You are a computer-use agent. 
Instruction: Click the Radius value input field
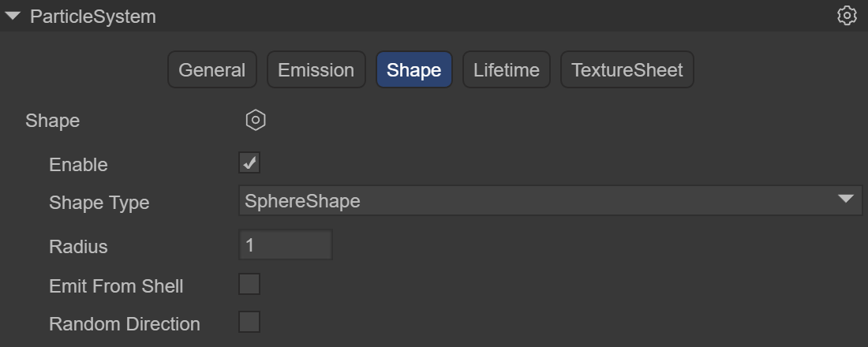pos(285,245)
